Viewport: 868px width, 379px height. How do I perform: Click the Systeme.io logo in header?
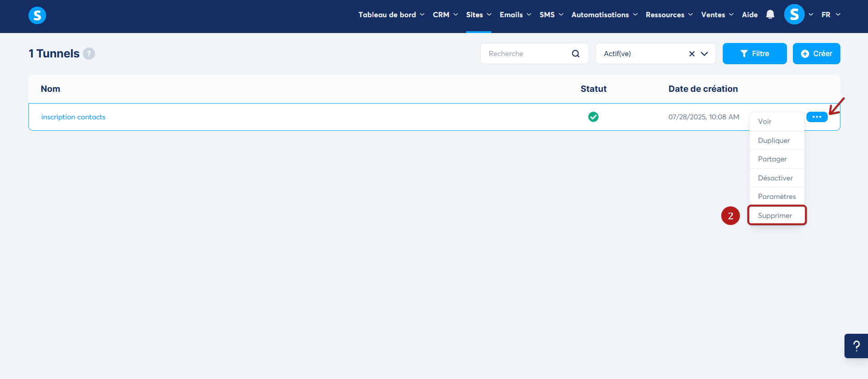pyautogui.click(x=37, y=15)
